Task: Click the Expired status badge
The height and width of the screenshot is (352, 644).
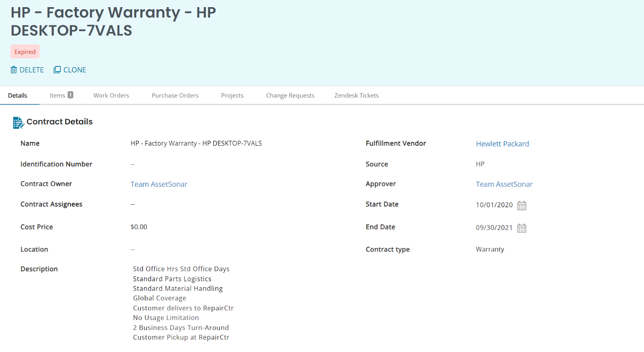Action: tap(25, 52)
